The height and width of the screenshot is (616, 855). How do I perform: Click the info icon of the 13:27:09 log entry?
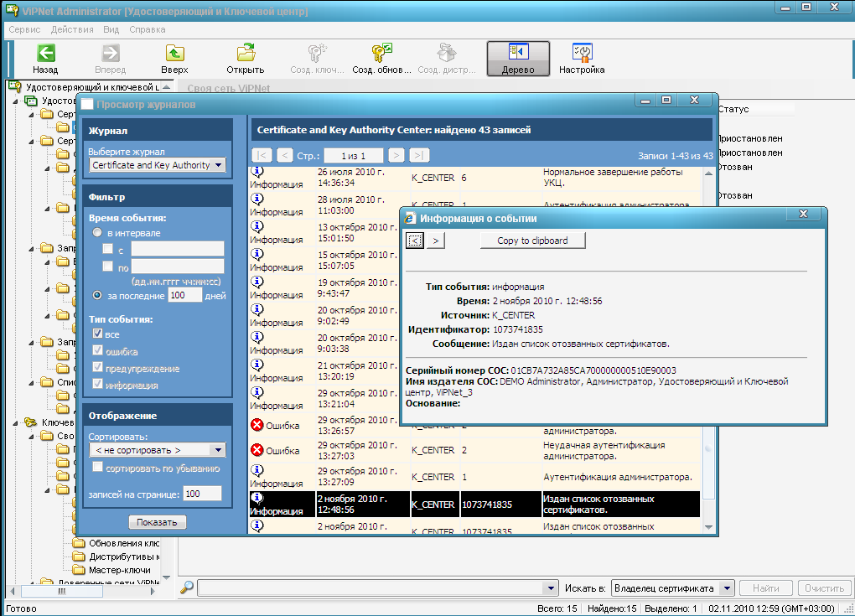(256, 471)
